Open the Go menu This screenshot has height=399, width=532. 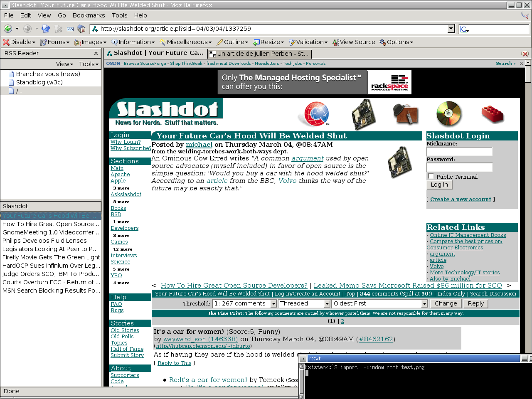[x=62, y=15]
